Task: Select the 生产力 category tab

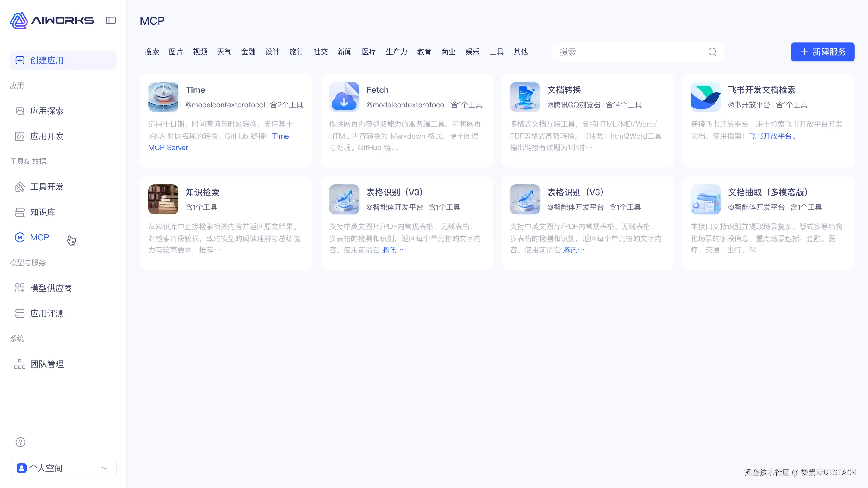Action: 396,52
